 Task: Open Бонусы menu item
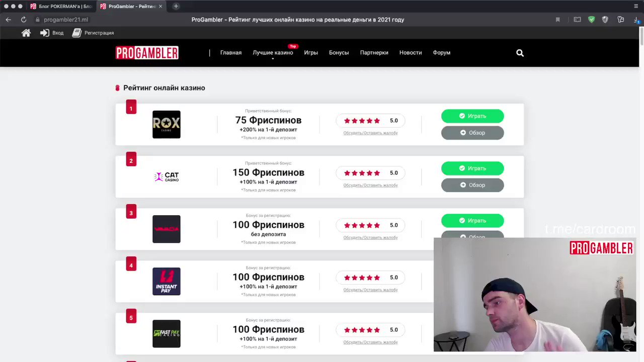[x=339, y=53]
